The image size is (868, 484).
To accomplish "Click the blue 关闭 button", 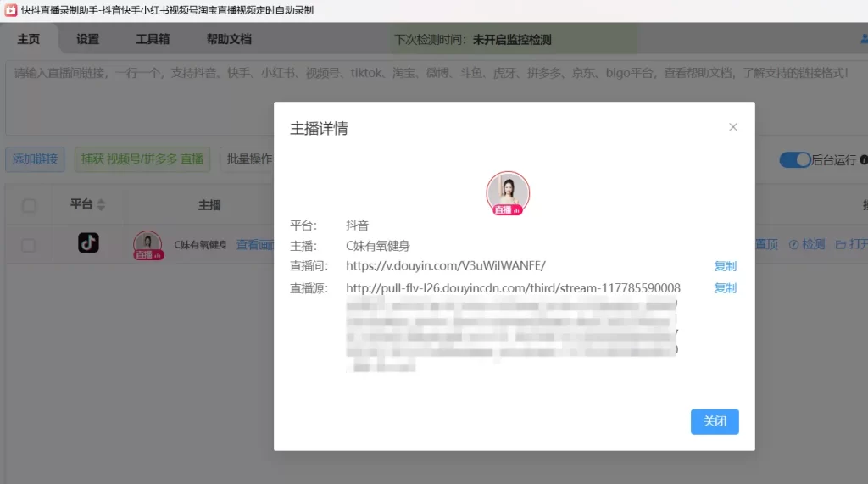I will [714, 421].
